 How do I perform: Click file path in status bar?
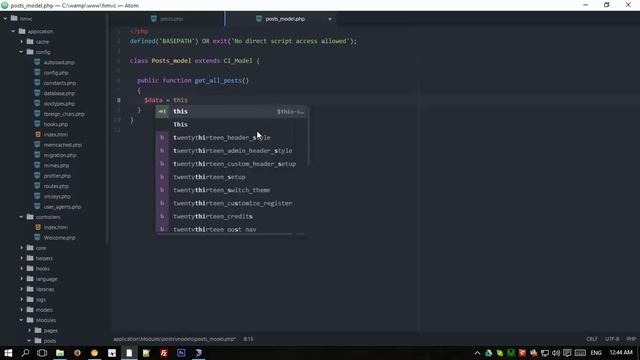point(174,339)
